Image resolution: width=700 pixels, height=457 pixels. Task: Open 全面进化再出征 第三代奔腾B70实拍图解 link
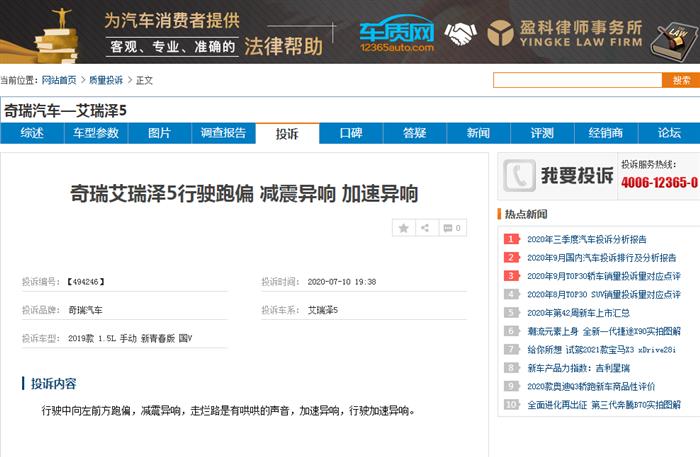(604, 405)
